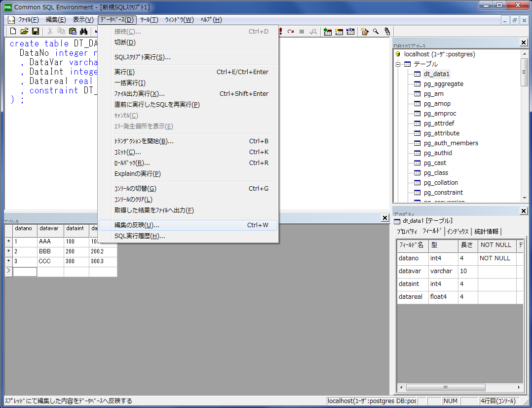Open the 編集(E) menu

(x=56, y=20)
